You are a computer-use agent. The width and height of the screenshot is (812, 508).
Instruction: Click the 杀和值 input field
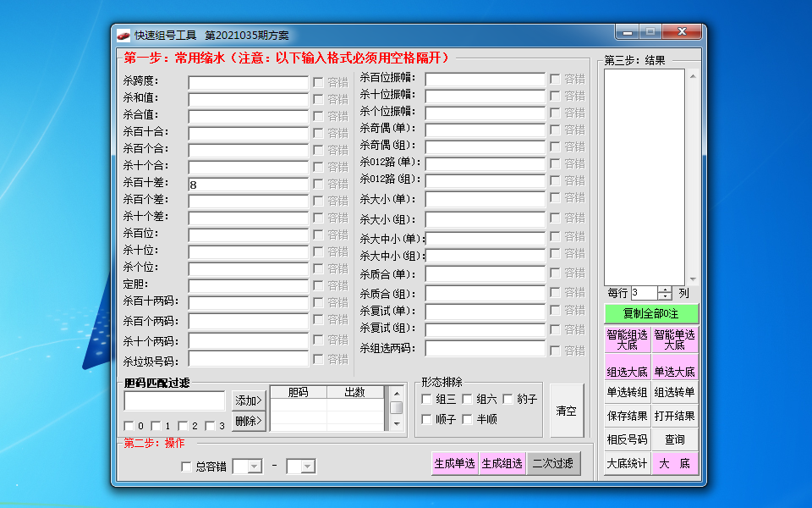pyautogui.click(x=248, y=99)
